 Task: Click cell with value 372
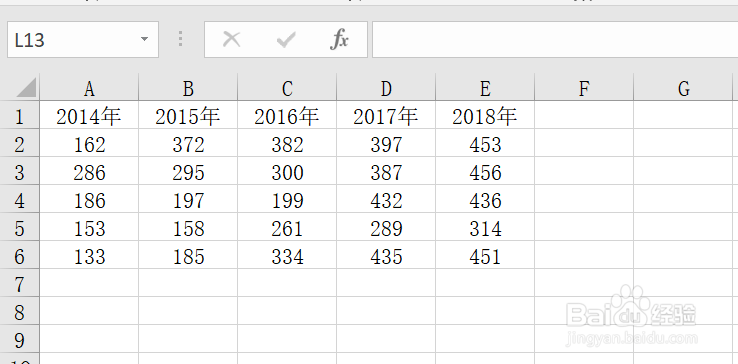(x=188, y=143)
